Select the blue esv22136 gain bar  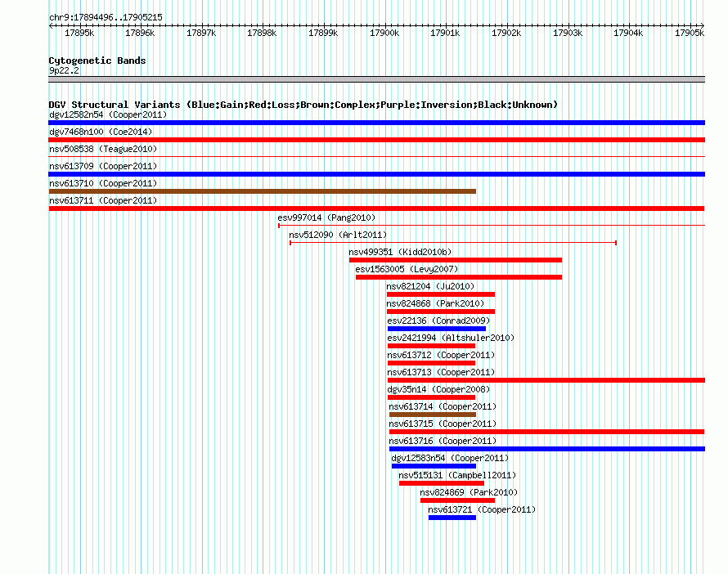[437, 329]
